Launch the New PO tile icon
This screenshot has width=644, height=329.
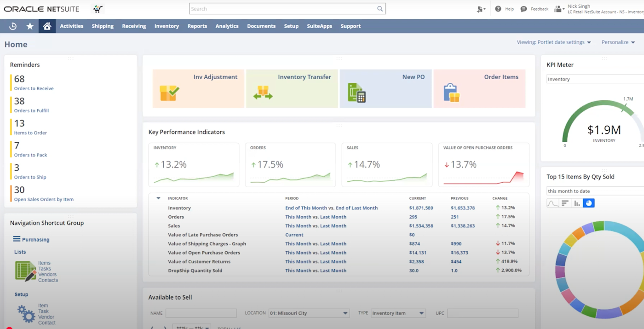tap(357, 92)
